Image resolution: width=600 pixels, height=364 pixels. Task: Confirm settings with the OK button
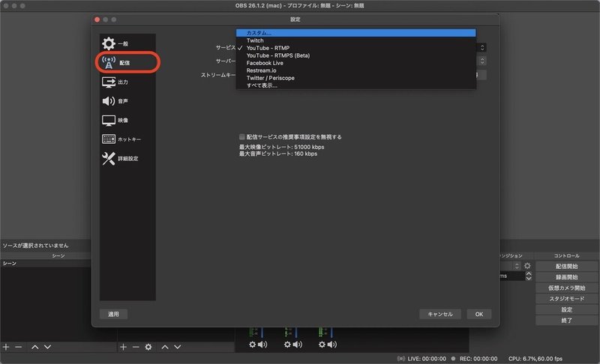point(479,314)
